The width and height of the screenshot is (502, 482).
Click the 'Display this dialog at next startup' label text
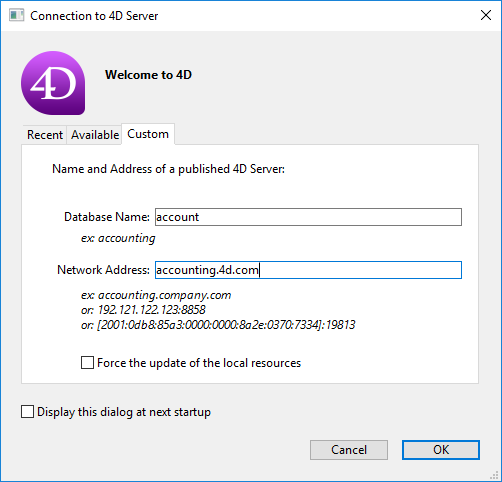[x=124, y=412]
